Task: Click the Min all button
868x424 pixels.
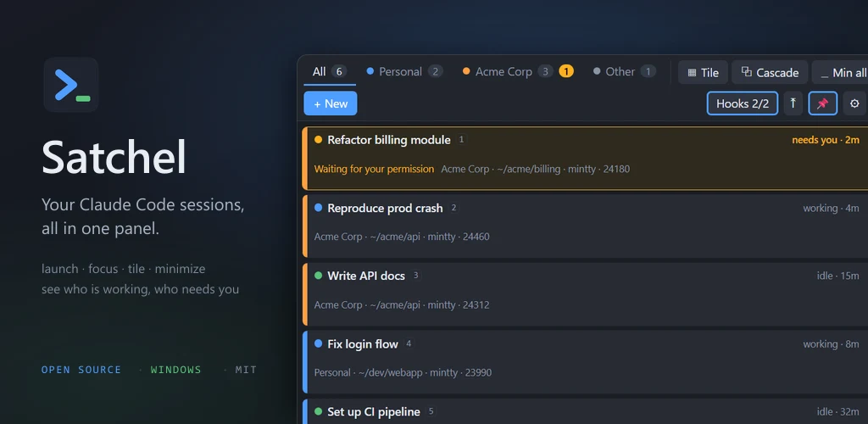Action: 842,73
